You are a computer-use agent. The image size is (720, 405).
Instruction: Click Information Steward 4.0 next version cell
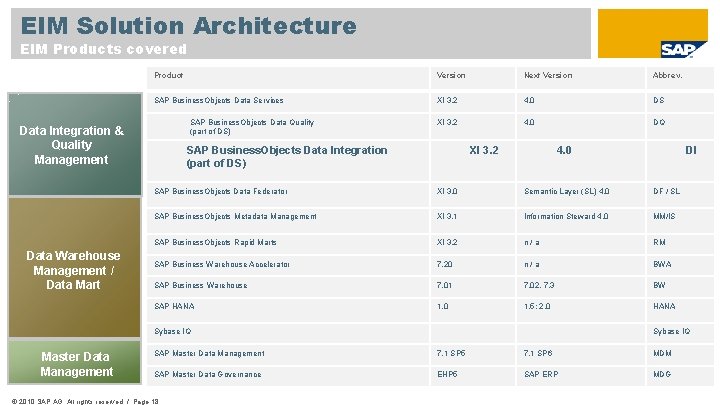(566, 216)
